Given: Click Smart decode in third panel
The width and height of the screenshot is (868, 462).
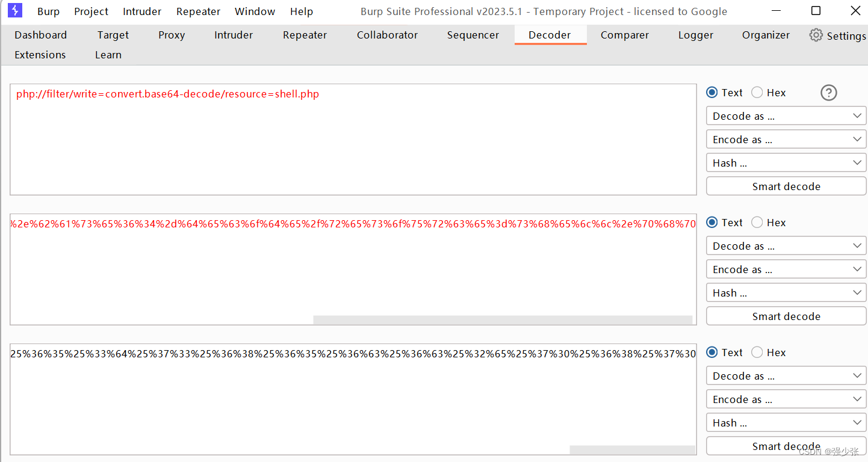Looking at the screenshot, I should (786, 446).
